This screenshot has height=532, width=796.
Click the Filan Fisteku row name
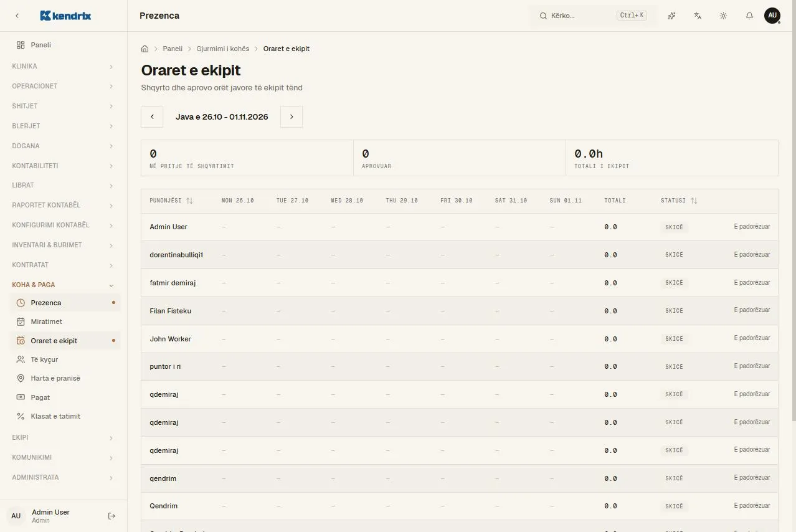point(171,311)
